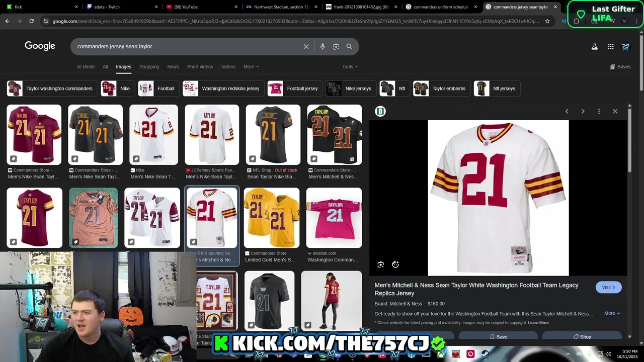The width and height of the screenshot is (644, 362).
Task: Open the JCPenney white Taylor jersey thumbnail
Action: (x=212, y=135)
